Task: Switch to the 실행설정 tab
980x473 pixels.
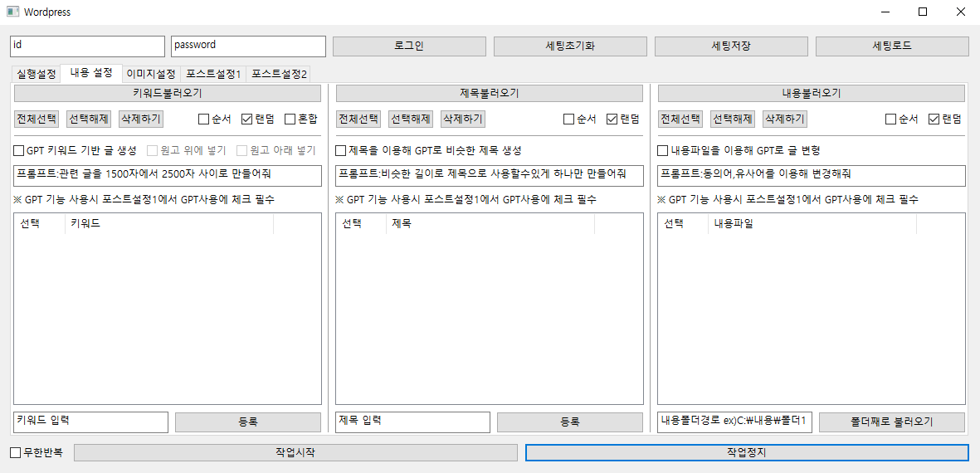Action: click(36, 74)
